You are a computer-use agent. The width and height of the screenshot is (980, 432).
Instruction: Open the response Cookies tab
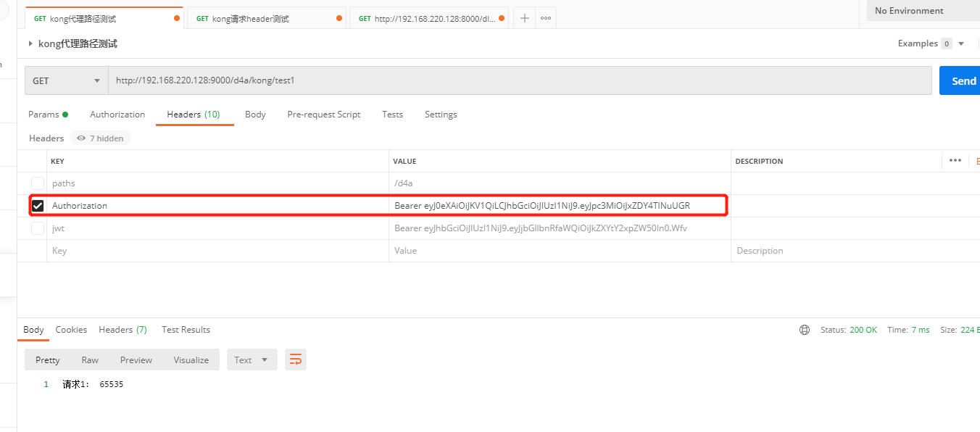[x=71, y=330]
